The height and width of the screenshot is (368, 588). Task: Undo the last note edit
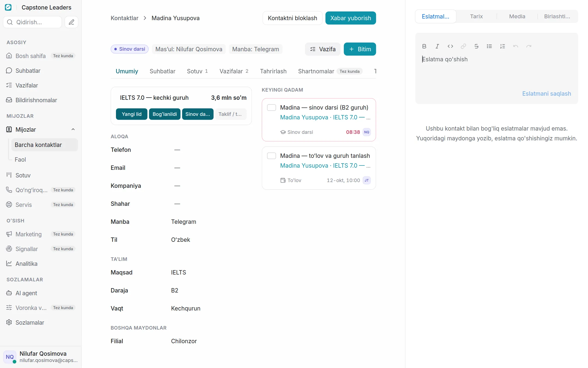(x=516, y=46)
